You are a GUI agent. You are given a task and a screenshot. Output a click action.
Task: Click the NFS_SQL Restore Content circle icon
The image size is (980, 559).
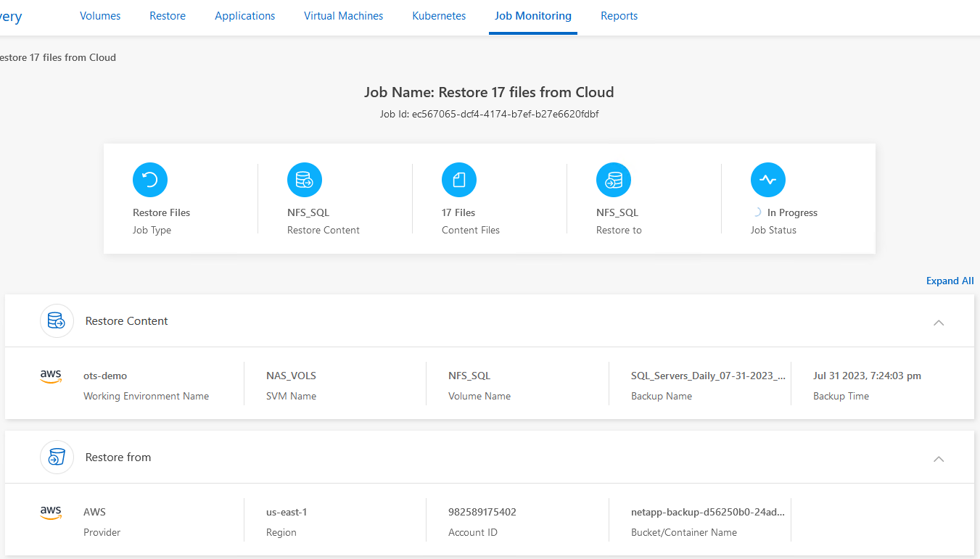tap(305, 180)
